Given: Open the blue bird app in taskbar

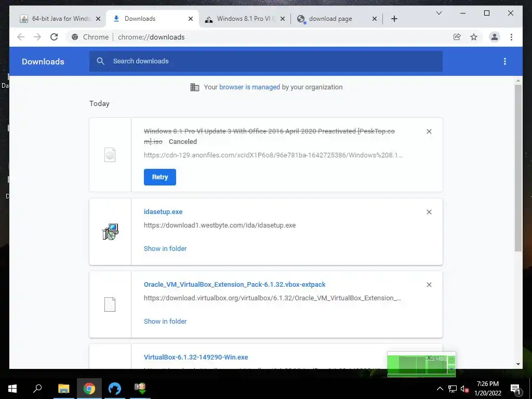Looking at the screenshot, I should [115, 389].
